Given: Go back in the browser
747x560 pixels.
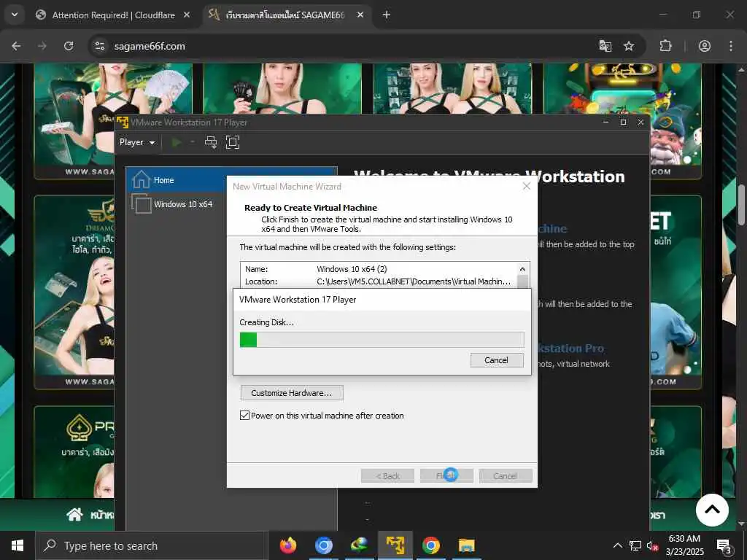Looking at the screenshot, I should (16, 46).
